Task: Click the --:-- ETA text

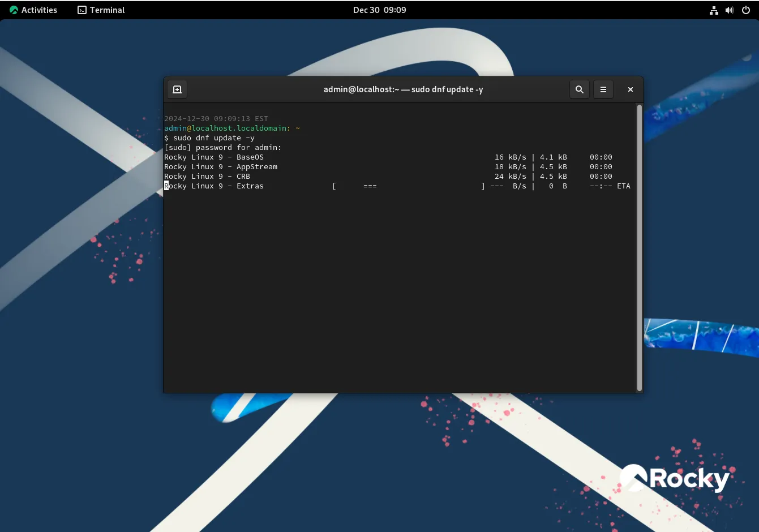Action: [x=610, y=186]
